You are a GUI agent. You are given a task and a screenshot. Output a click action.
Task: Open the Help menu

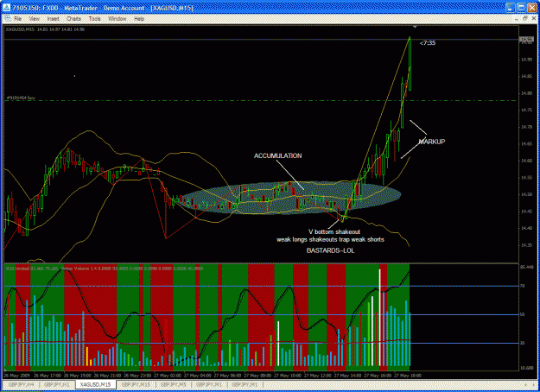click(x=139, y=19)
